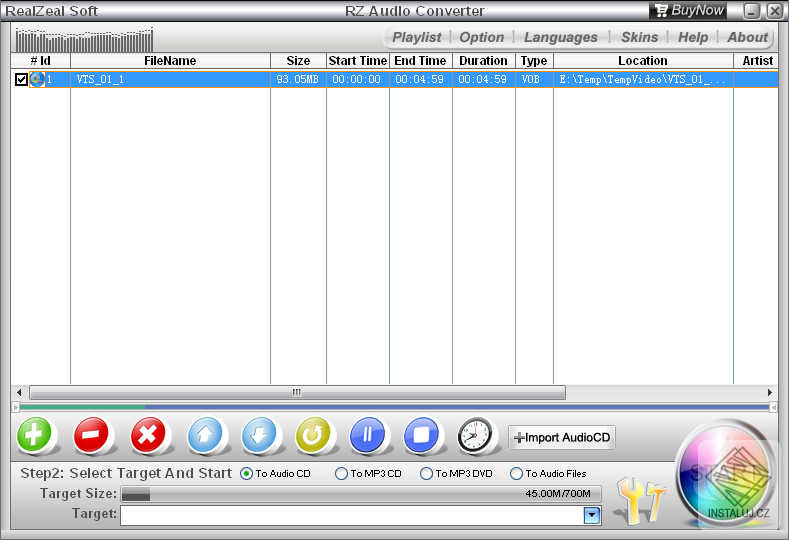The image size is (789, 540).
Task: Click the E:\Temp\TempVideo location cell
Action: click(643, 79)
